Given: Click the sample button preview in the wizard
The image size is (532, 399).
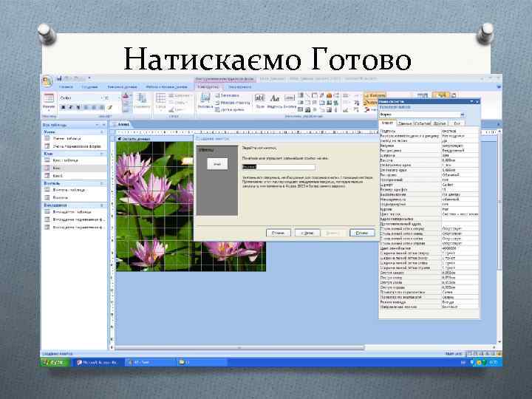Looking at the screenshot, I should [217, 164].
